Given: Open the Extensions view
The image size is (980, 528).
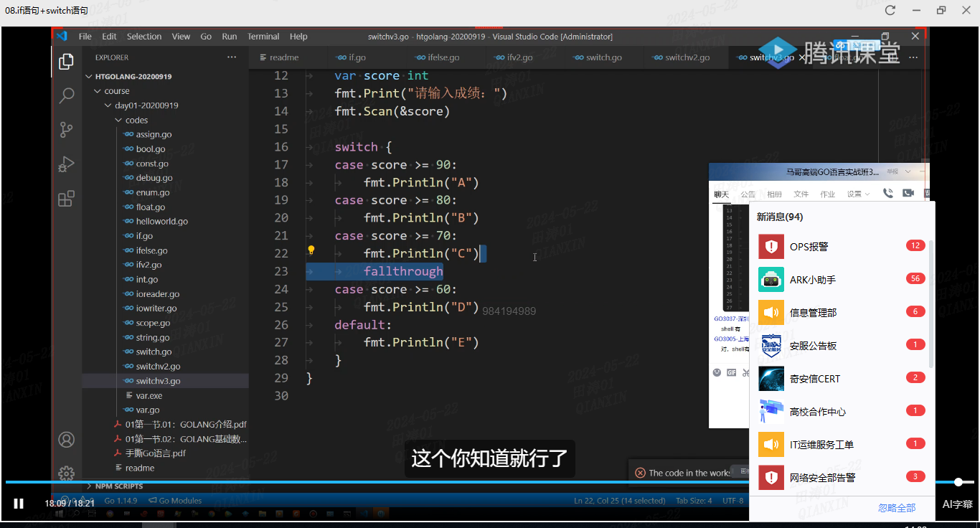Looking at the screenshot, I should (x=66, y=199).
